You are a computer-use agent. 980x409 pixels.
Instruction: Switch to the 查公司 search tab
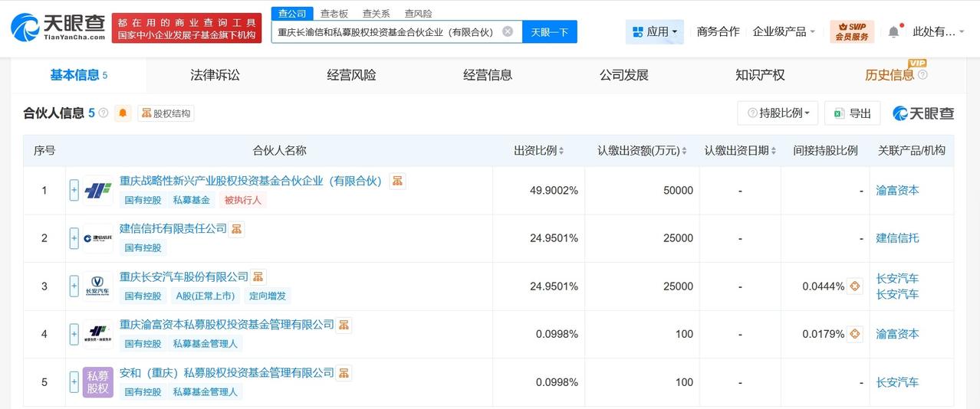pos(292,13)
